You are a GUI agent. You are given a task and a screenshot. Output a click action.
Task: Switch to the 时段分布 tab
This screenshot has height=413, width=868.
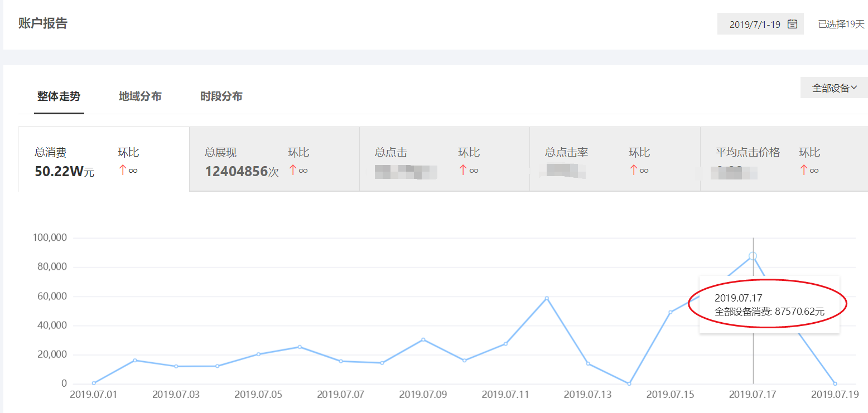point(221,96)
